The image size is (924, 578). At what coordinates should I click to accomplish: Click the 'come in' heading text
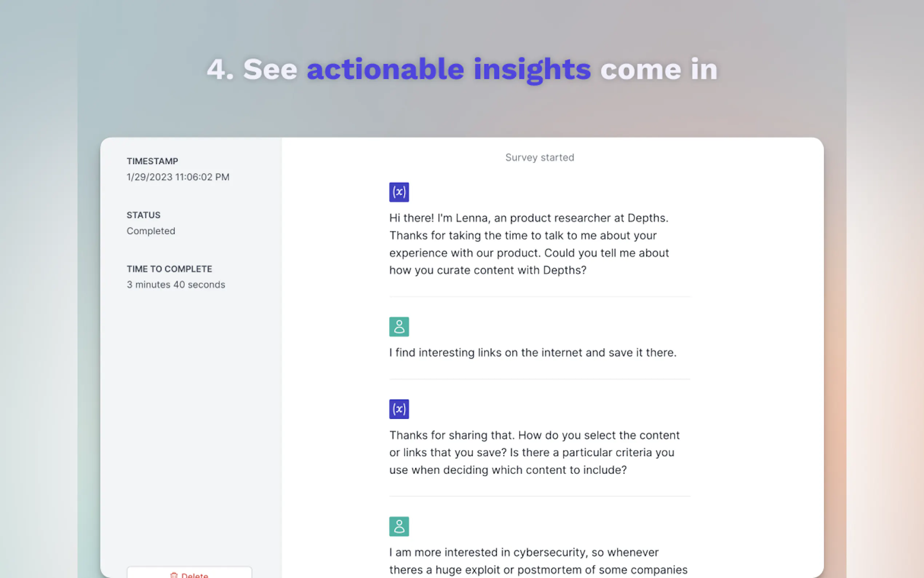(x=658, y=70)
